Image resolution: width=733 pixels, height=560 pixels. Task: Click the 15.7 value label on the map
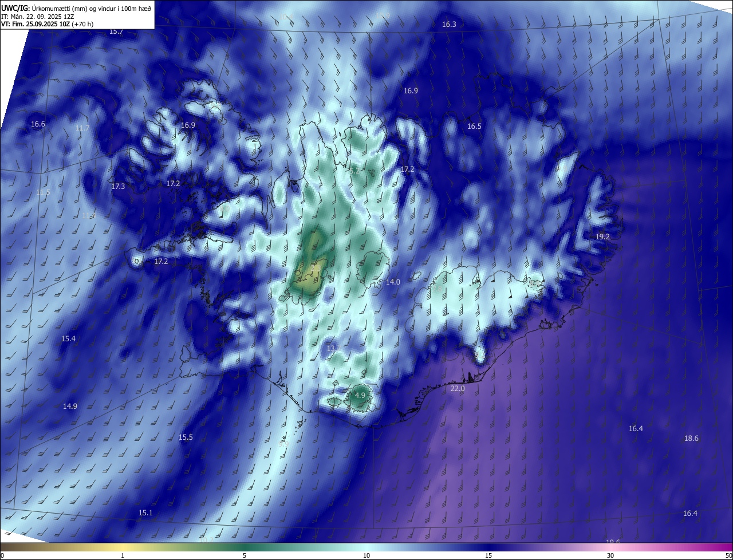(116, 31)
